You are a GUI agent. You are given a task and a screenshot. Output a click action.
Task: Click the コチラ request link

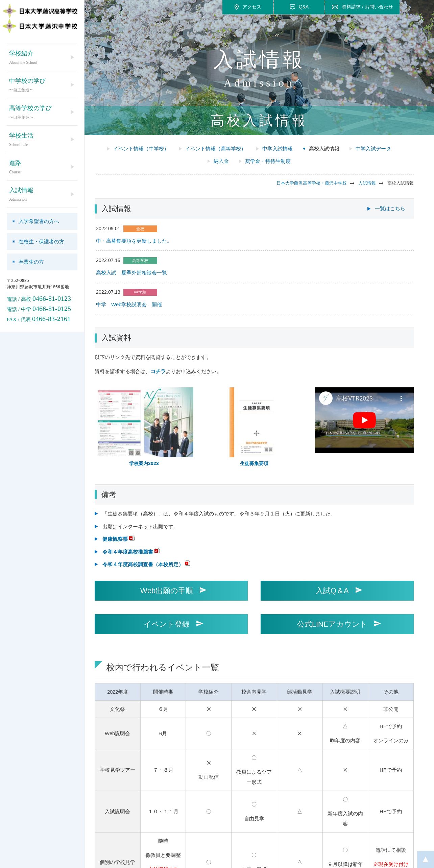point(158,371)
